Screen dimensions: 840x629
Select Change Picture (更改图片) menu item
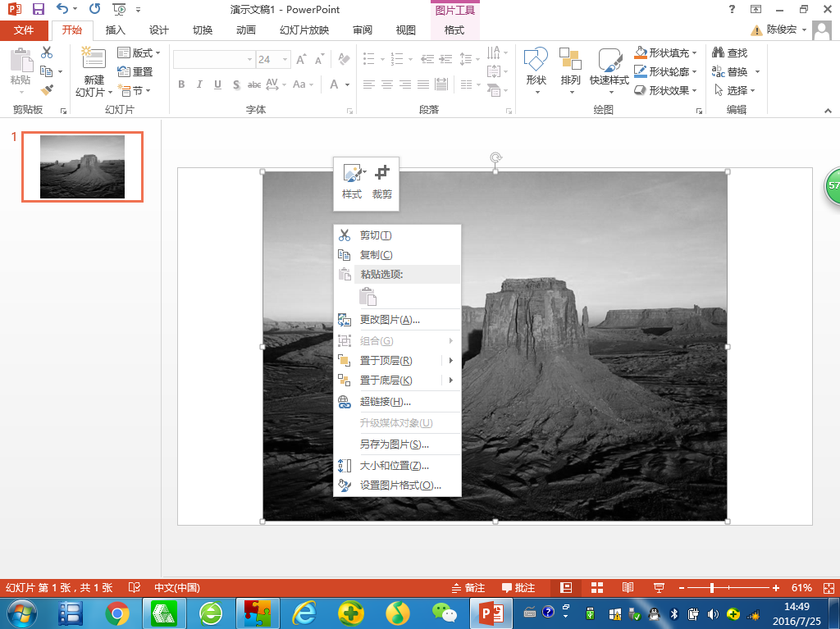397,320
